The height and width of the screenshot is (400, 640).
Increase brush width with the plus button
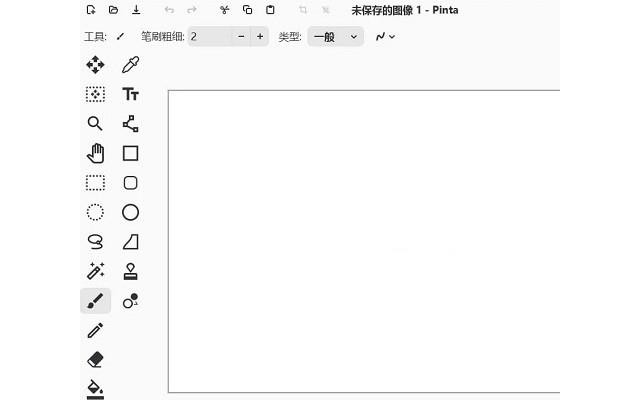point(260,37)
